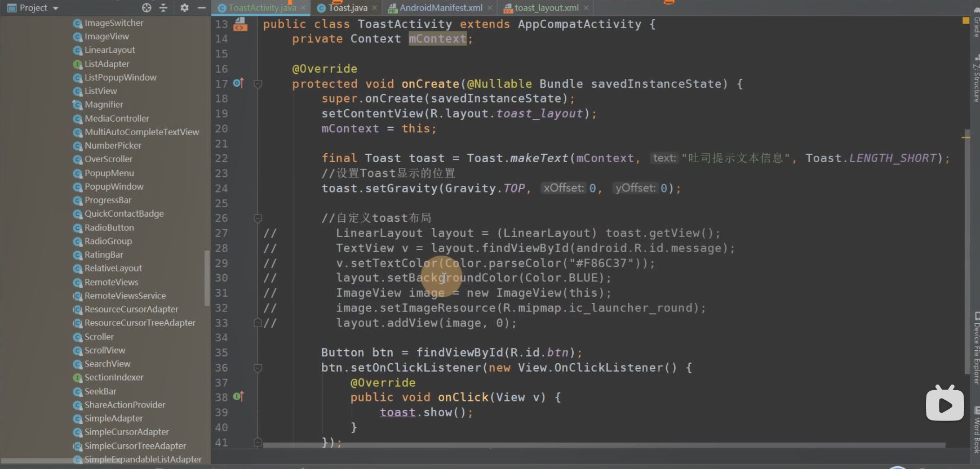Image resolution: width=980 pixels, height=469 pixels.
Task: Click the QuickContactBadge class icon
Action: 78,214
